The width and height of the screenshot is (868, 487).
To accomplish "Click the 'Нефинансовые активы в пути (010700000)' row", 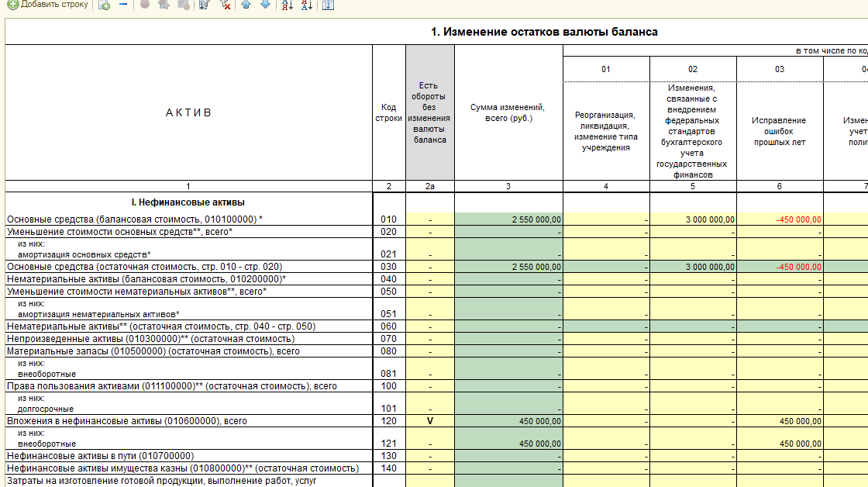I will (189, 456).
